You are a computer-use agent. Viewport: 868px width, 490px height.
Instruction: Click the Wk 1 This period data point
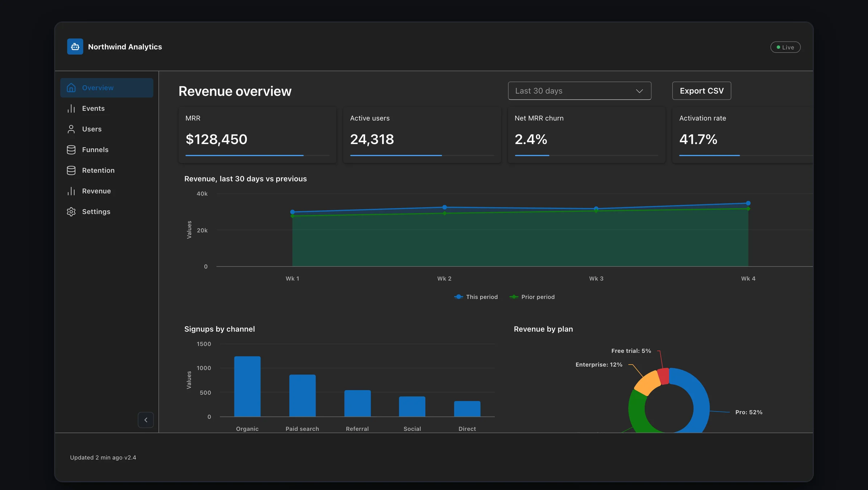point(293,212)
